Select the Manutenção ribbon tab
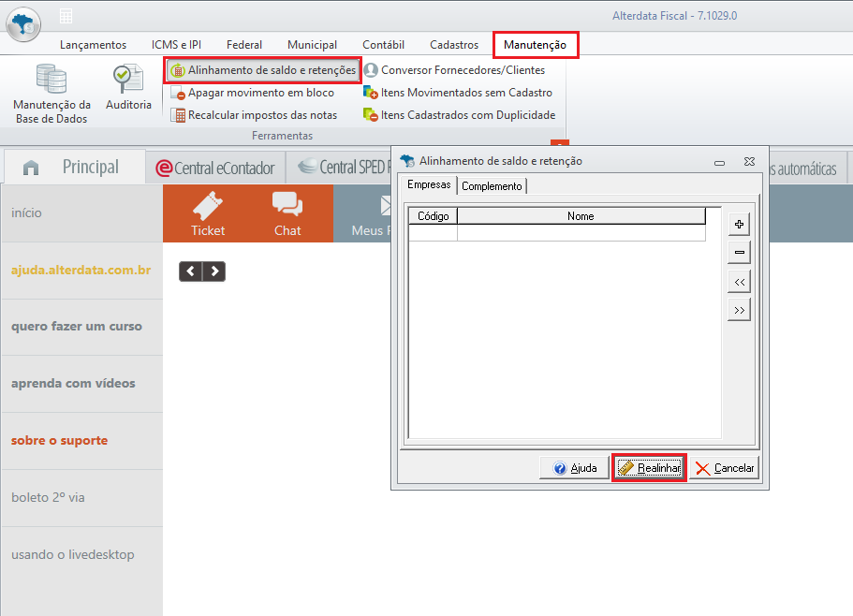This screenshot has width=853, height=616. 536,45
